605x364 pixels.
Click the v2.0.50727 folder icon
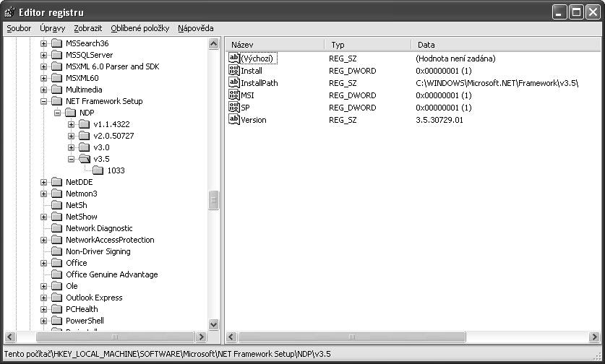85,136
